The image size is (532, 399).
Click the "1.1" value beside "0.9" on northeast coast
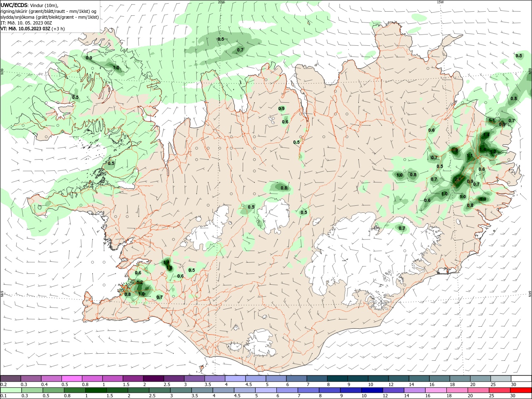[492, 120]
